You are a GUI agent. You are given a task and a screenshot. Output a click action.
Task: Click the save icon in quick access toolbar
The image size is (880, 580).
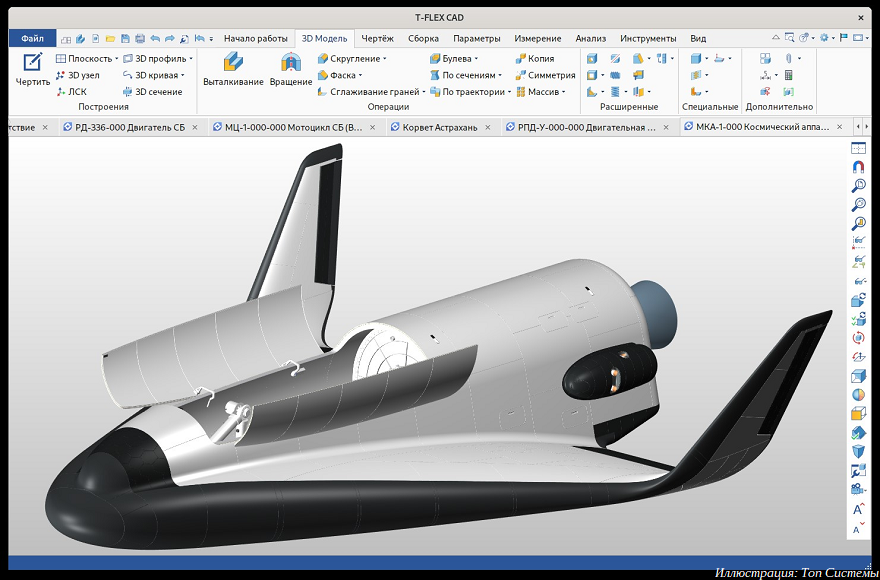(x=125, y=39)
